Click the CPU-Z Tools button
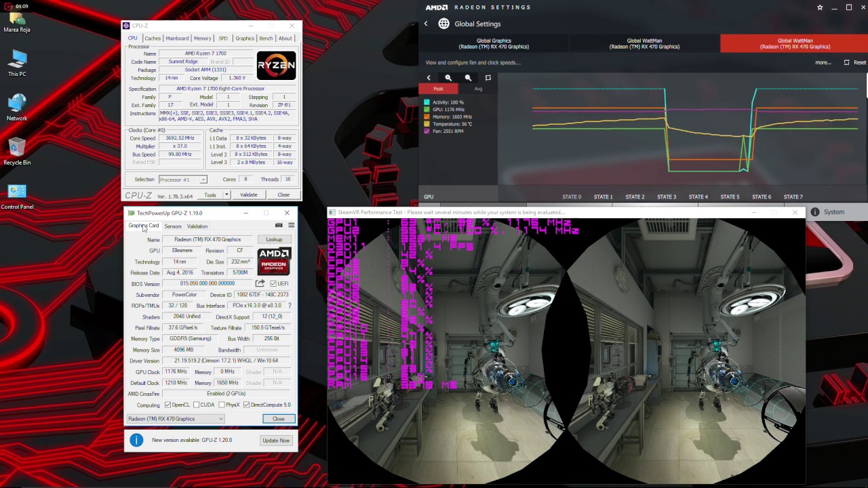This screenshot has height=488, width=868. click(210, 195)
